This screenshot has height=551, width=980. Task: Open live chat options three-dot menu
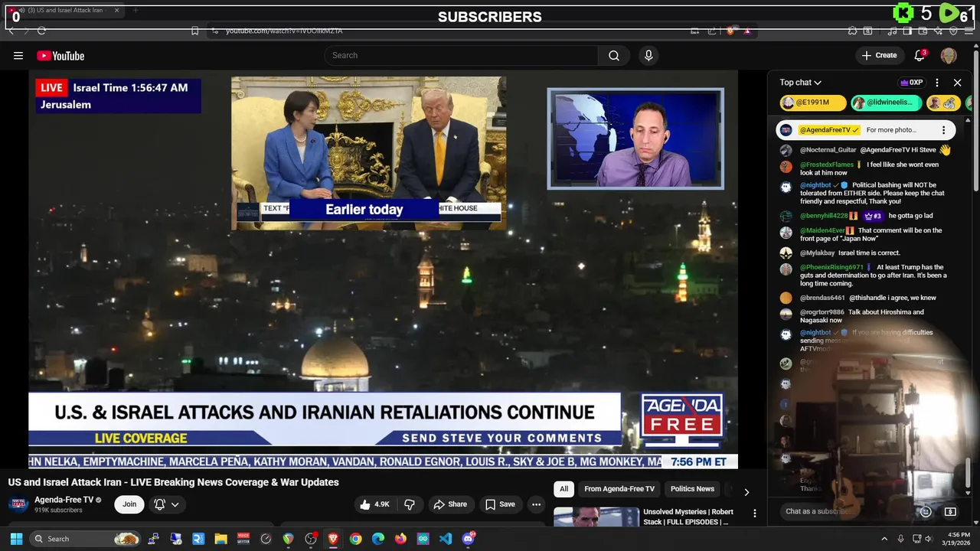click(936, 82)
